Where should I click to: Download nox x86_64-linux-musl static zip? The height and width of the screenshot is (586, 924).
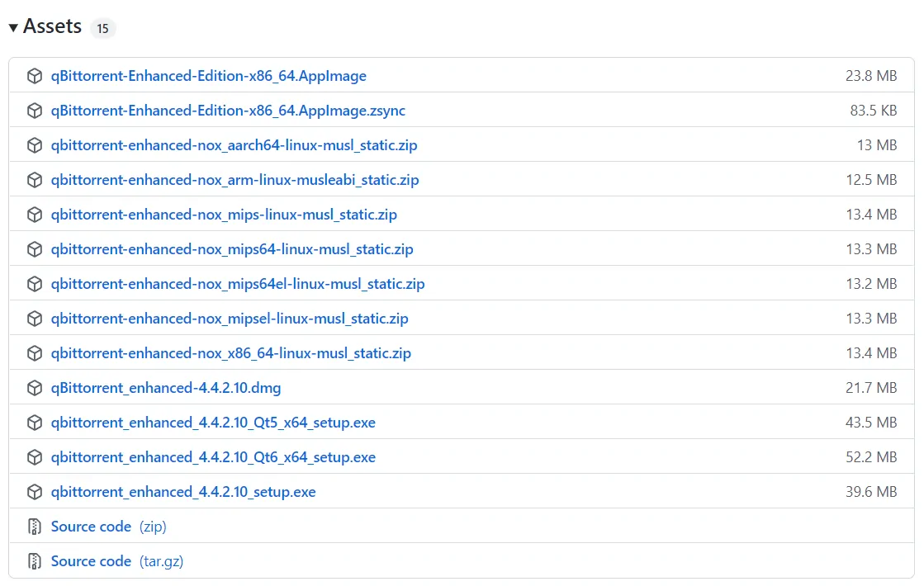pyautogui.click(x=231, y=353)
